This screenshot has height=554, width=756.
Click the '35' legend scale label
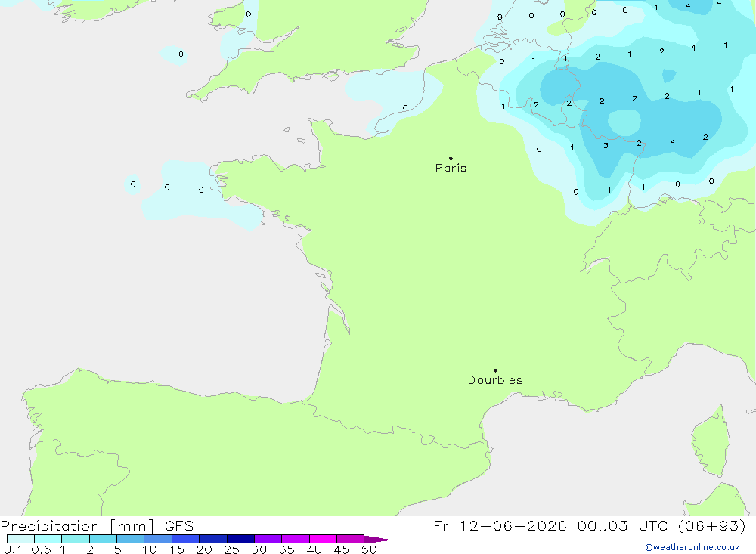(x=287, y=549)
